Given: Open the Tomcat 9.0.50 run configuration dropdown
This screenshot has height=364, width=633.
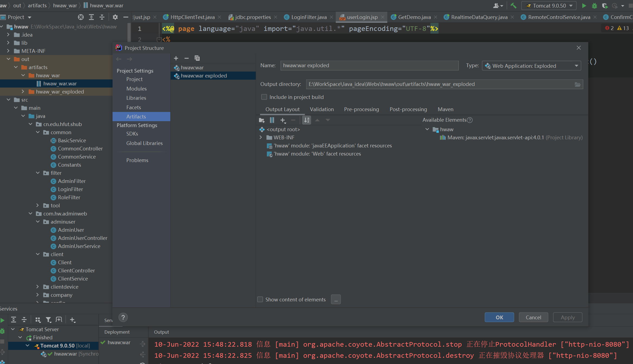Looking at the screenshot, I should pos(550,6).
